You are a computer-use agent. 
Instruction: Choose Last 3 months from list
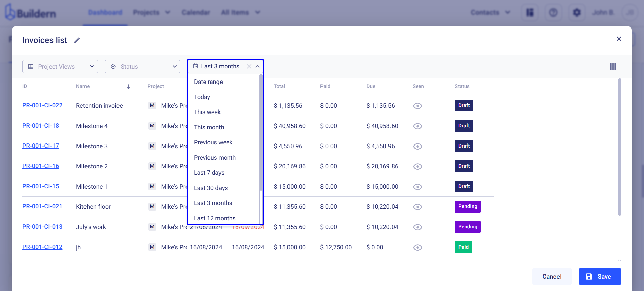pos(213,203)
